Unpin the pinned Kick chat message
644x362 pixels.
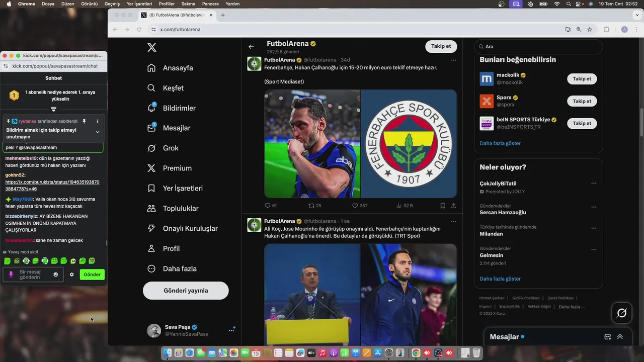[x=85, y=121]
